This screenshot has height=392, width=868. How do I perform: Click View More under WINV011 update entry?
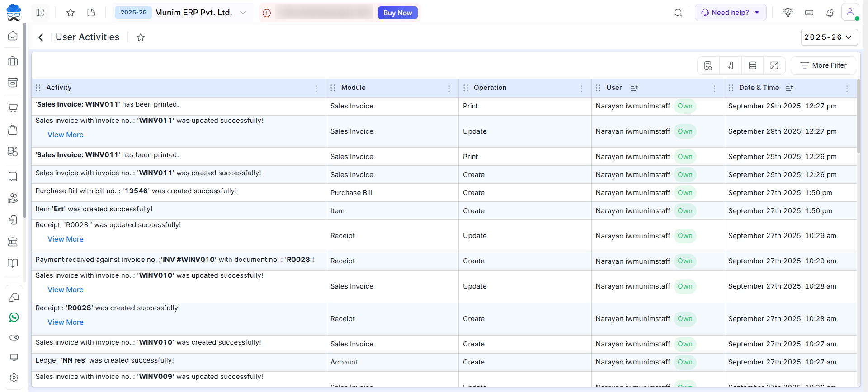click(x=66, y=135)
